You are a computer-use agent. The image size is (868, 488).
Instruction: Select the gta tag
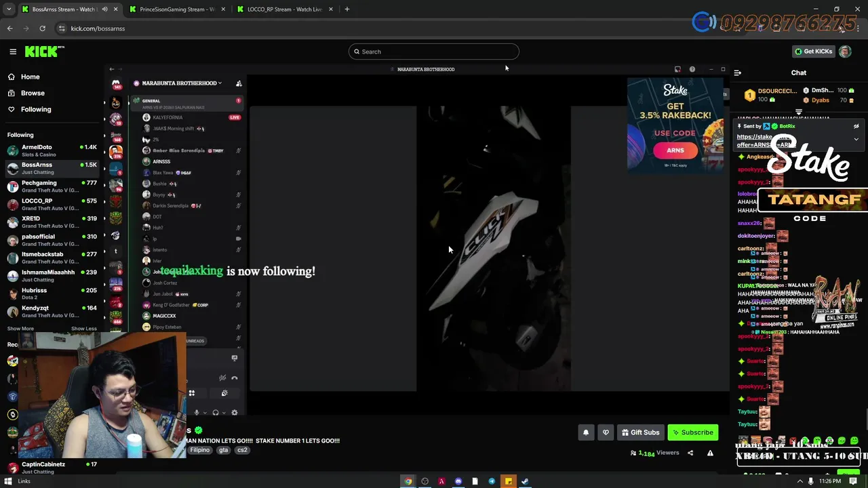pyautogui.click(x=223, y=450)
